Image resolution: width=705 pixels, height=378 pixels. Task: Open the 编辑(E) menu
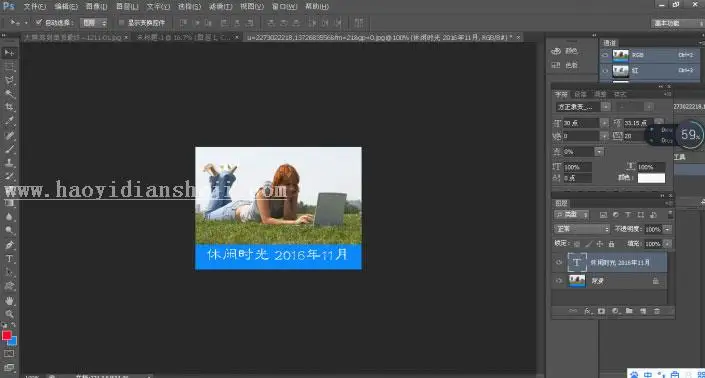66,7
